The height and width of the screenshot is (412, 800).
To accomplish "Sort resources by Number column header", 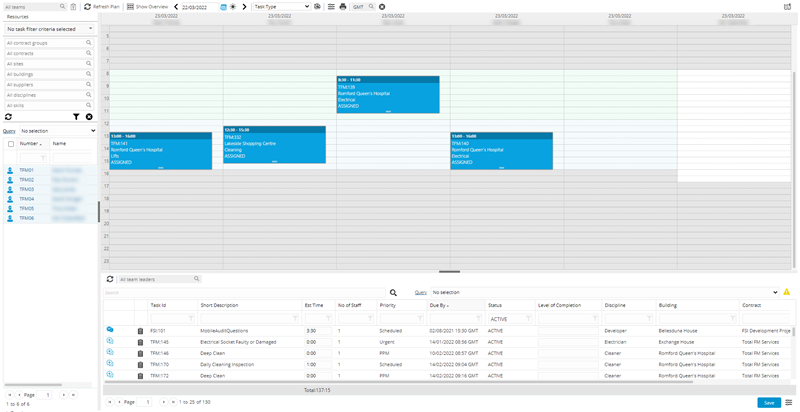I will coord(29,144).
